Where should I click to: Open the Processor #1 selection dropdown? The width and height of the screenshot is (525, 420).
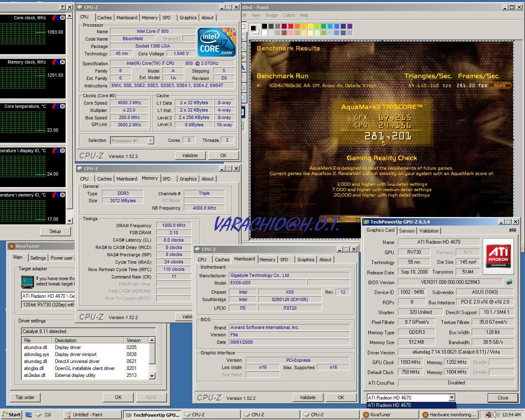(151, 141)
